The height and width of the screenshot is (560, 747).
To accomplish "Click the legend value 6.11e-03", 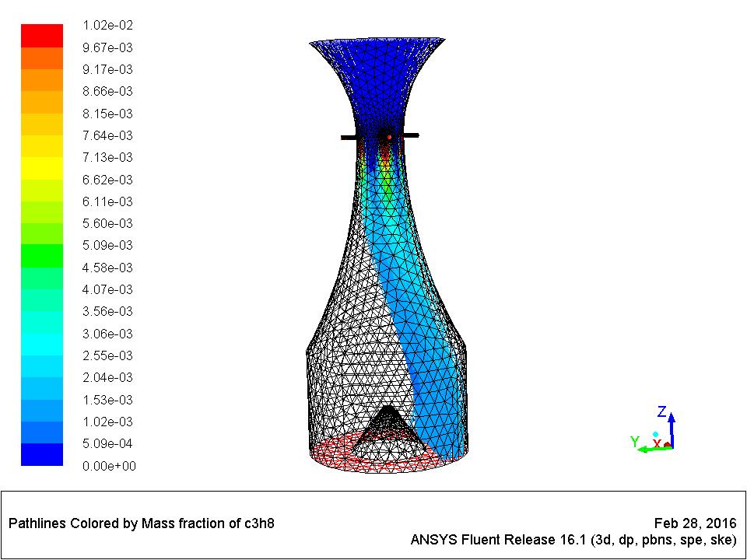I will click(107, 202).
